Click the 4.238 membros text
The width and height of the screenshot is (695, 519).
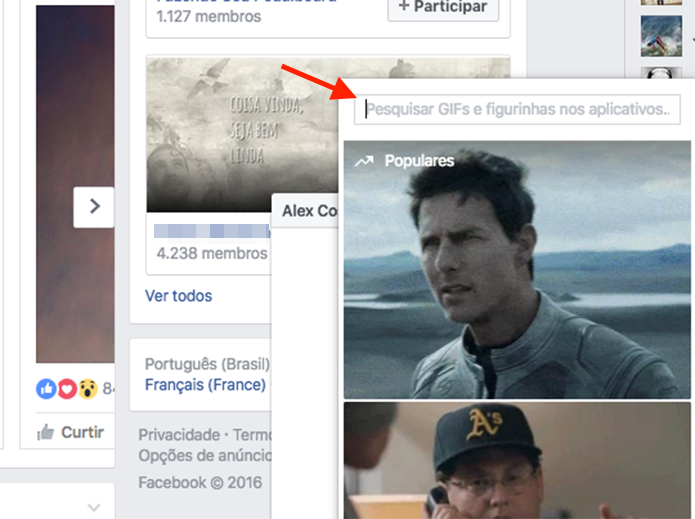[x=212, y=254]
